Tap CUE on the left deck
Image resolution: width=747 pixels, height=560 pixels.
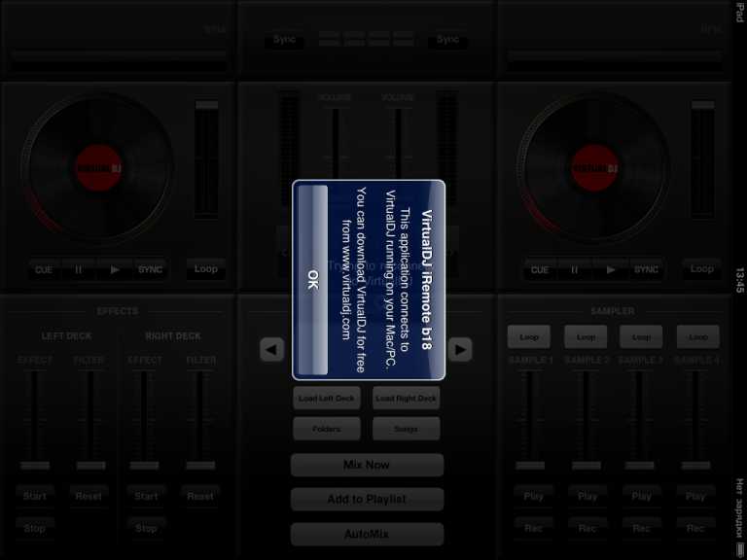pyautogui.click(x=44, y=269)
